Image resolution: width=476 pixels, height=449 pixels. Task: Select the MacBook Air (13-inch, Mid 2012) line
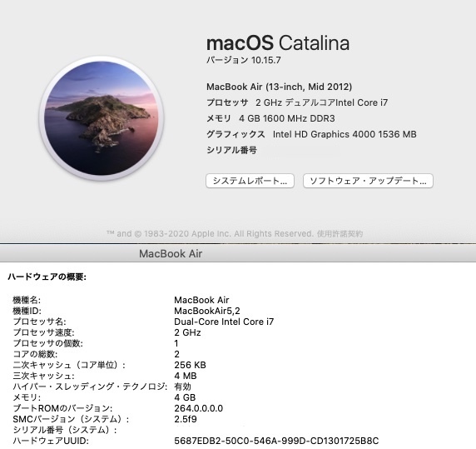[x=280, y=87]
